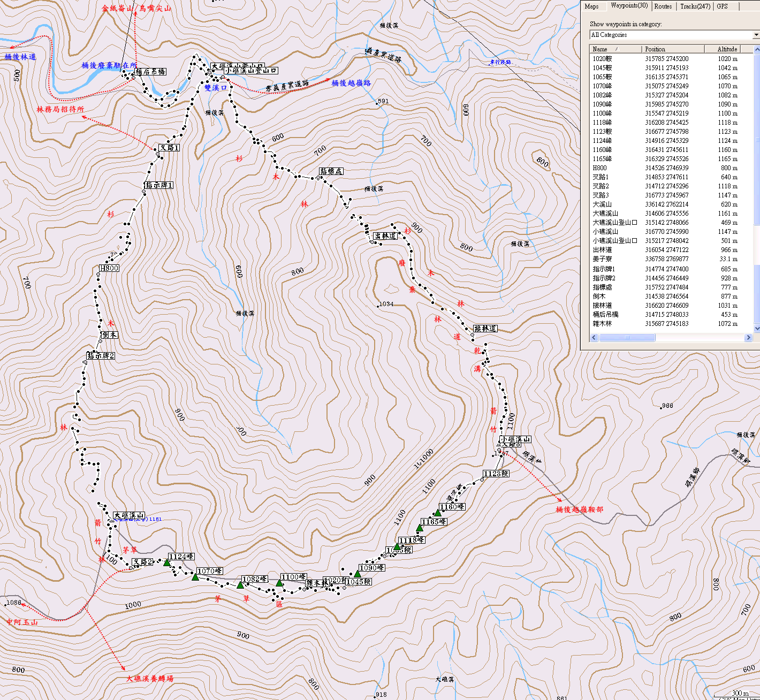Image resolution: width=760 pixels, height=700 pixels.
Task: Click the 1090峰 peak triangle icon
Action: coord(358,574)
